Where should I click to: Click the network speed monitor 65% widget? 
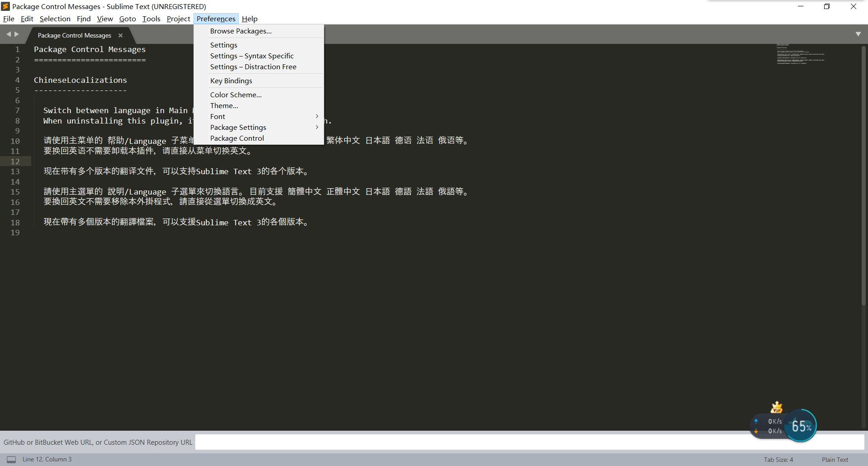(801, 426)
